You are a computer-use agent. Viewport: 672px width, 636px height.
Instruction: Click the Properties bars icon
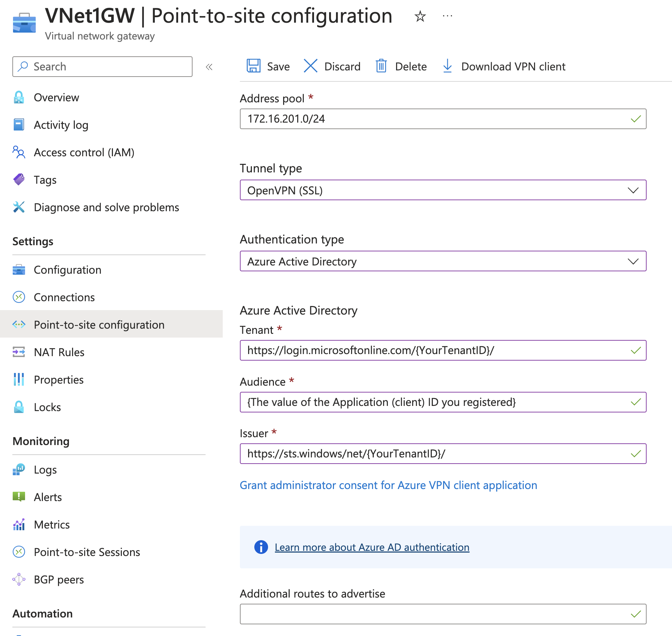click(19, 379)
